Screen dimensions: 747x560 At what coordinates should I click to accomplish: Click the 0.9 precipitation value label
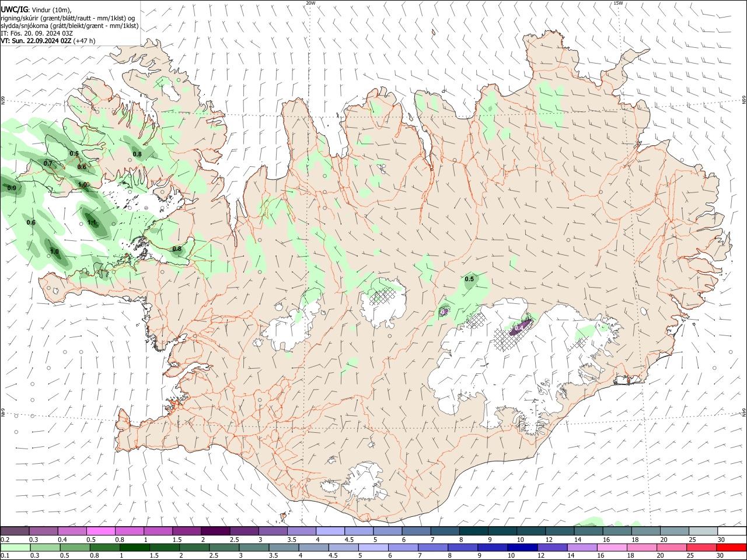[x=12, y=188]
